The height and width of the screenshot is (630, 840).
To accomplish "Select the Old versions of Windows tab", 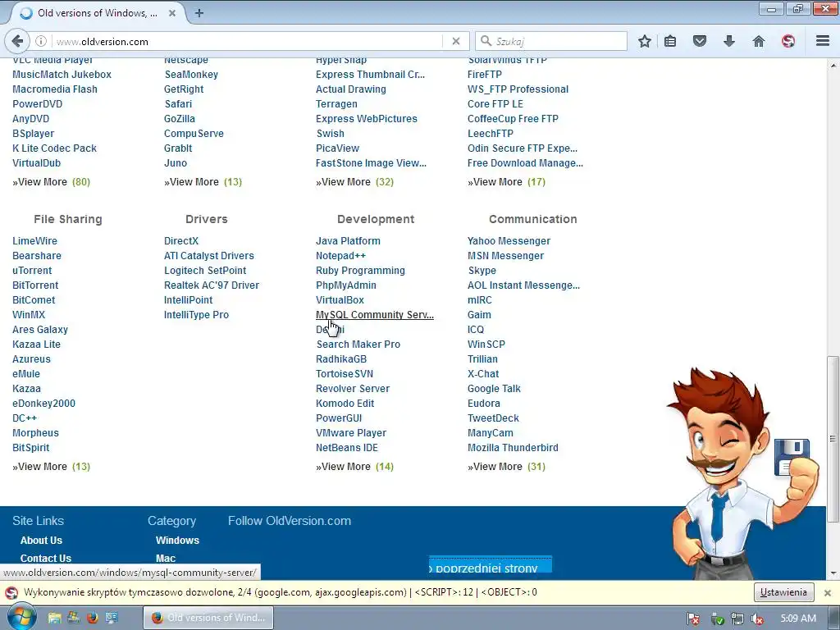I will click(98, 13).
